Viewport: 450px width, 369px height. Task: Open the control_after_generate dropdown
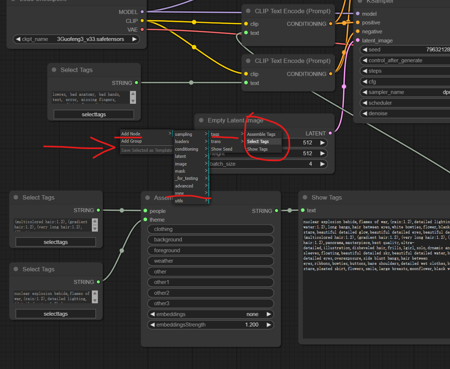point(405,60)
